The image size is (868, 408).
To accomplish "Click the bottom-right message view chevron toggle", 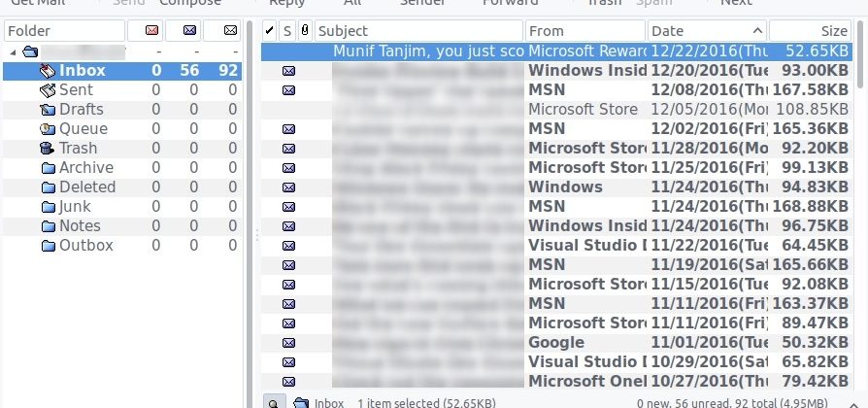I will 853,404.
